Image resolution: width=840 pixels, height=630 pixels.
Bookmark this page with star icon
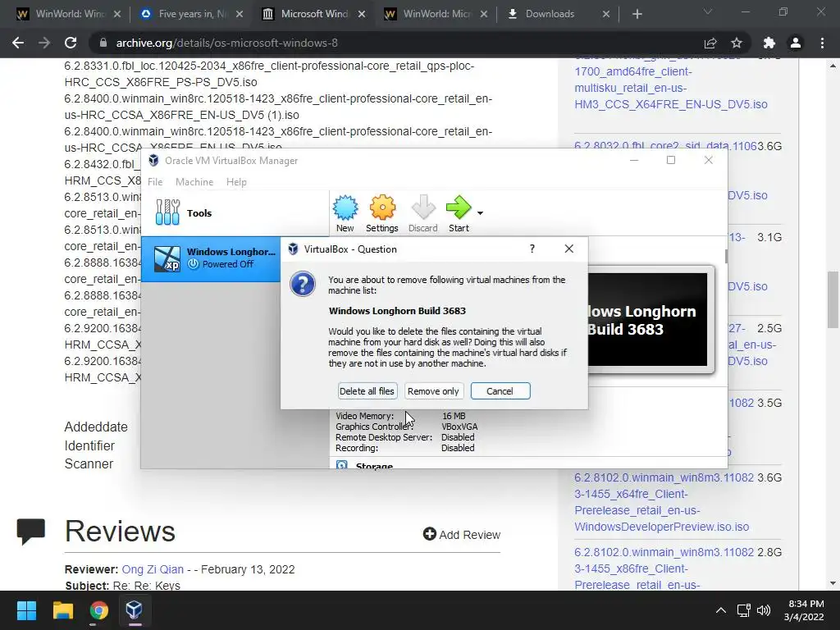pos(737,43)
